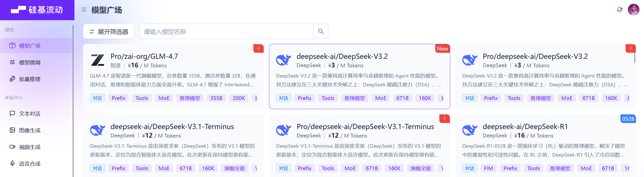Expand the filter panel with 展开筛选器
Screen dimensions: 644x177
click(109, 31)
